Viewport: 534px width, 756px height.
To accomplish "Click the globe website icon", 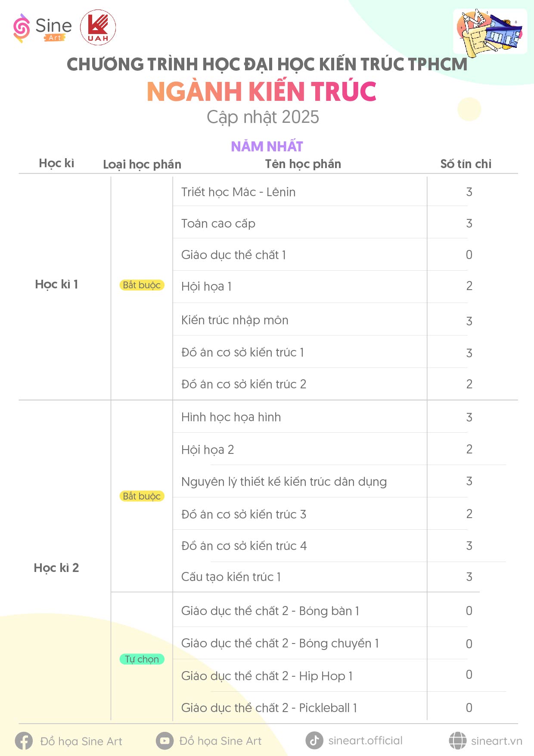I will click(x=458, y=740).
